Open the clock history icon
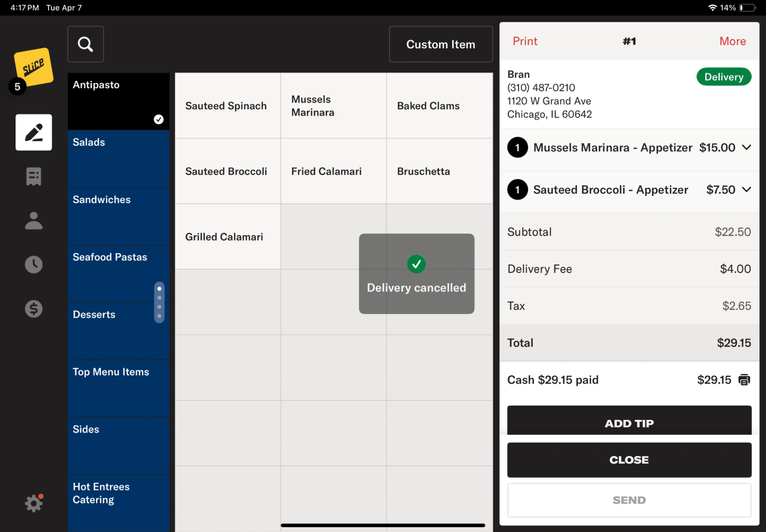The width and height of the screenshot is (766, 532). click(34, 265)
